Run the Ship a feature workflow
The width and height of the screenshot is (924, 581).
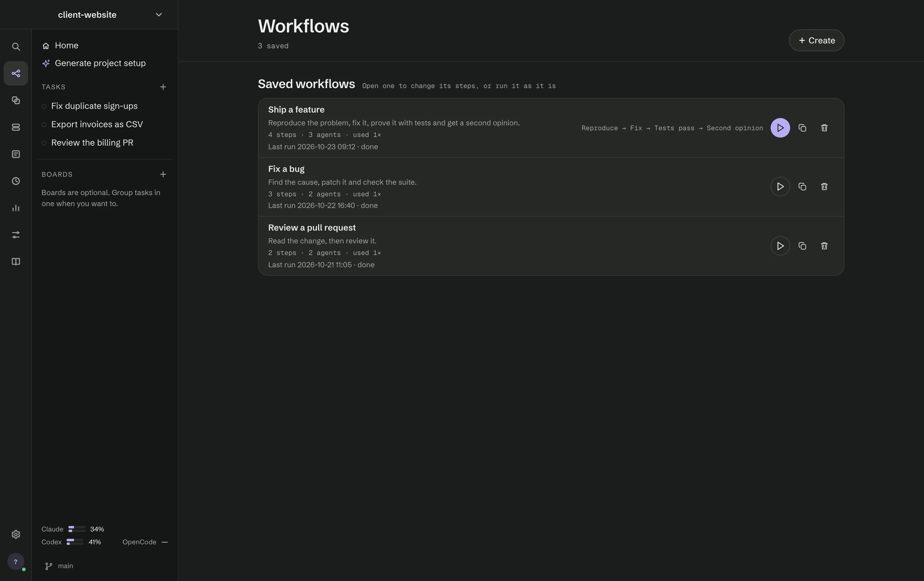[x=780, y=128]
